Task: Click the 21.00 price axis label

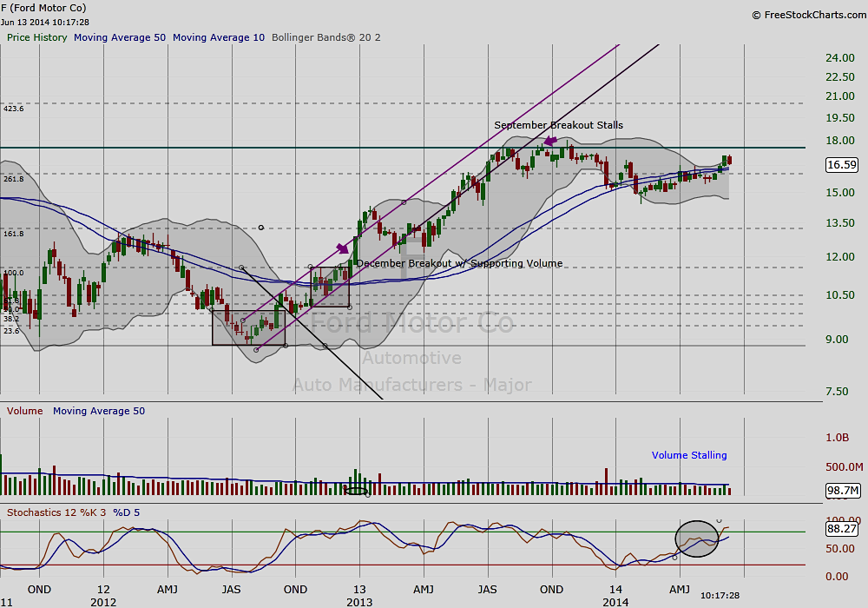Action: pyautogui.click(x=840, y=96)
